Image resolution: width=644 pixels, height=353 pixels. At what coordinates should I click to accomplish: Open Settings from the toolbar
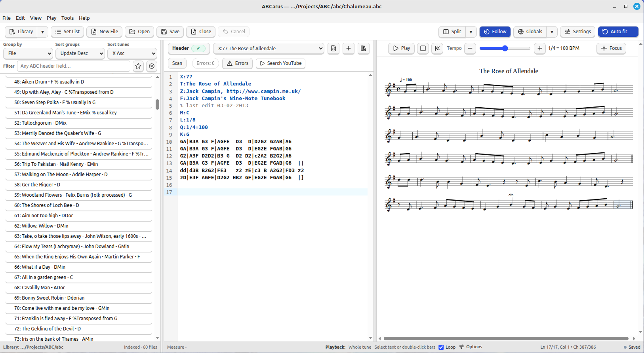tap(578, 32)
